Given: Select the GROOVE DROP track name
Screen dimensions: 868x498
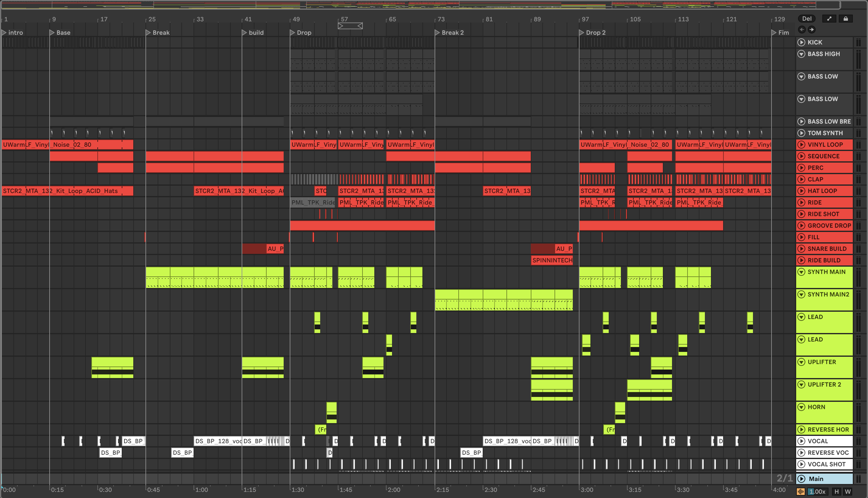Looking at the screenshot, I should [x=829, y=226].
